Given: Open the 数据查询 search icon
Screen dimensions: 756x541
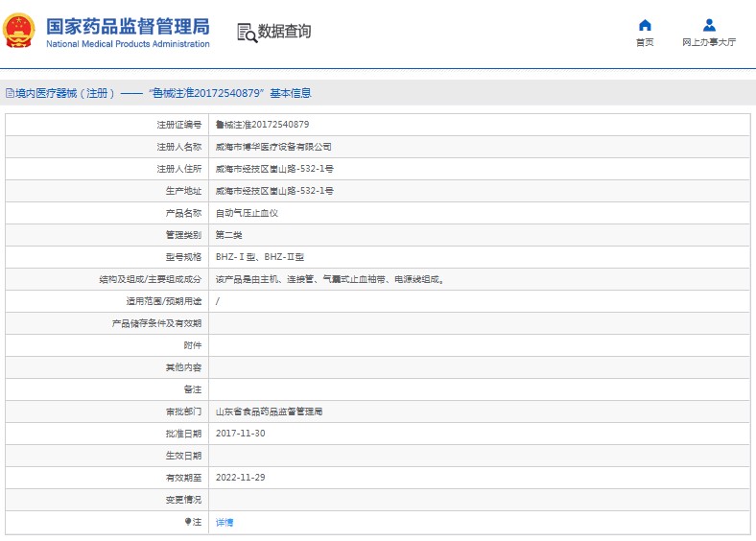Looking at the screenshot, I should coord(247,33).
